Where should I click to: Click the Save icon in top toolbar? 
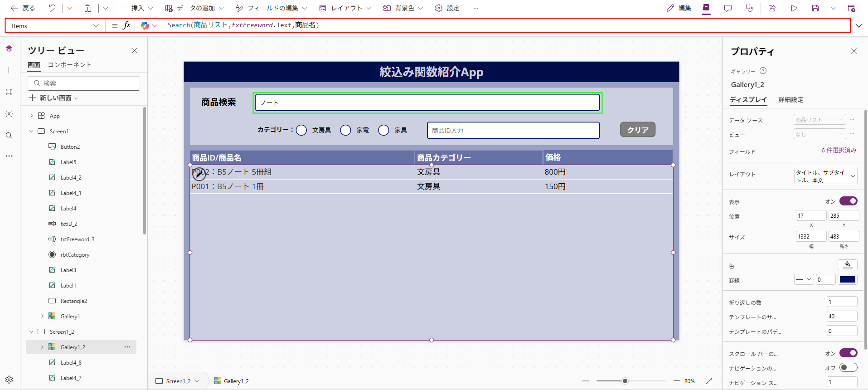coord(815,8)
